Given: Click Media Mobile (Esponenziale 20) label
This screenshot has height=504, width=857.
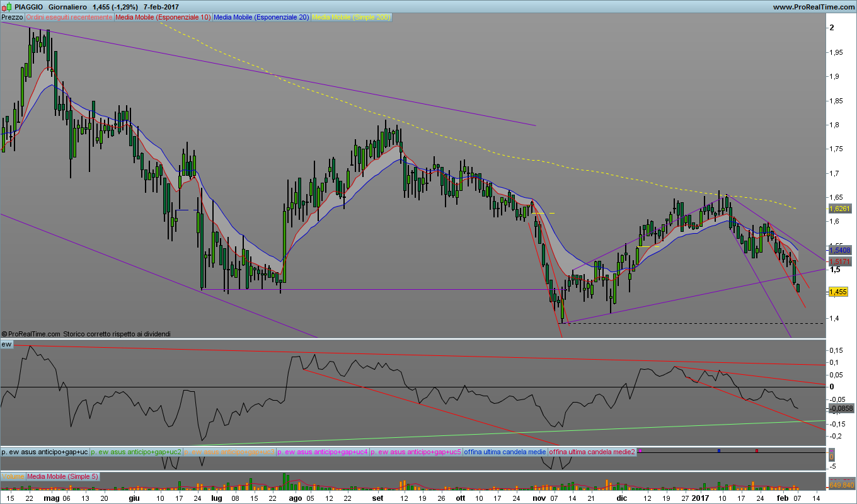Looking at the screenshot, I should [262, 18].
